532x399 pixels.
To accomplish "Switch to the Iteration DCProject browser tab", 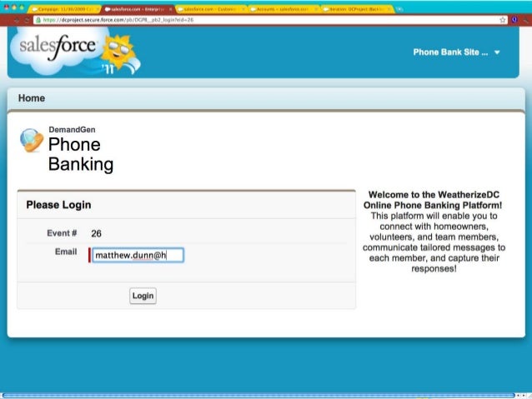I will point(358,9).
